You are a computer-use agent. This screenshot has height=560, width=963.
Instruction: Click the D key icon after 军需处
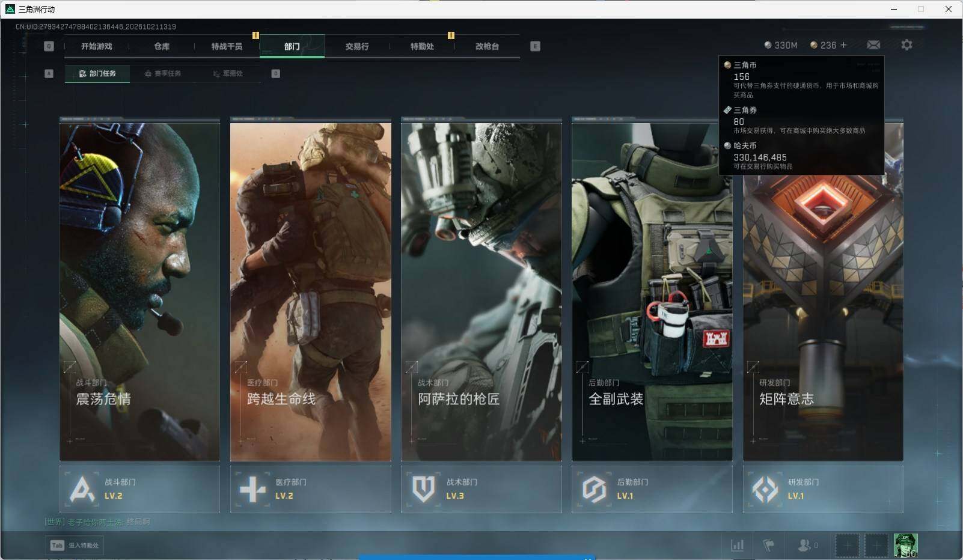coord(275,73)
